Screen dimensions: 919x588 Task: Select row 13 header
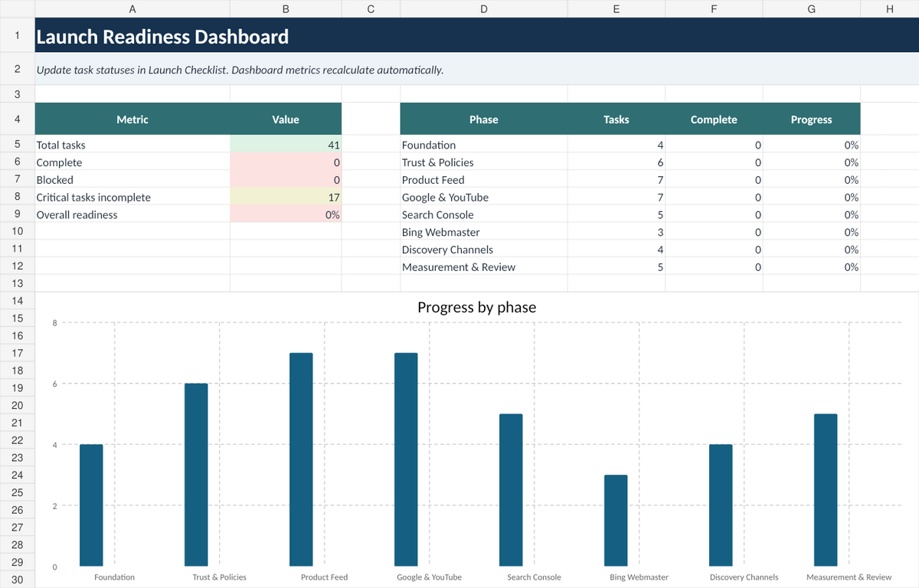pos(17,283)
